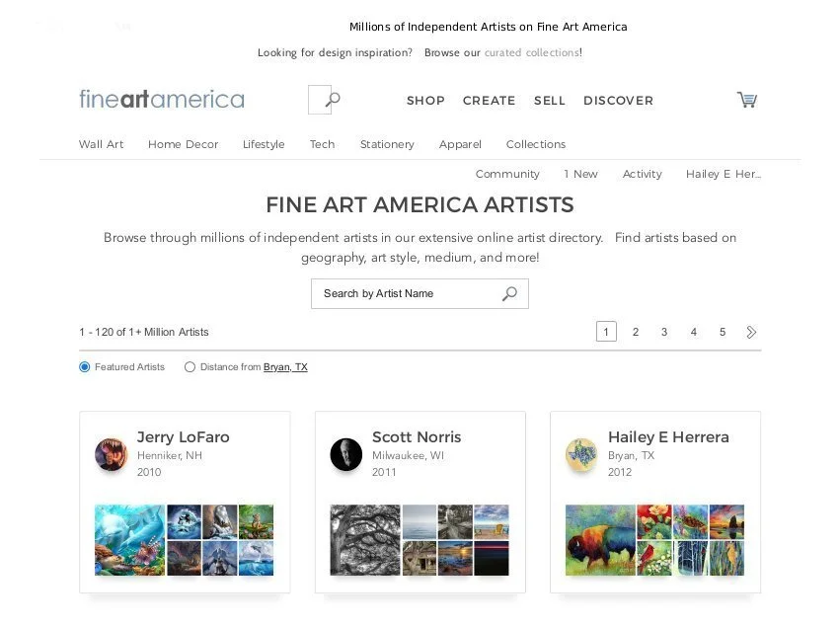View Scott Norris's beach chair photo thumbnail
840x625 pixels.
point(492,522)
